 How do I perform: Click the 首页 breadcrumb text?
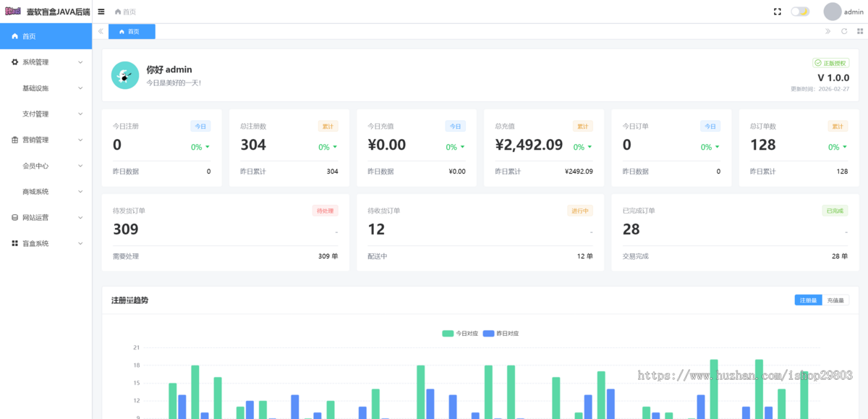coord(129,12)
